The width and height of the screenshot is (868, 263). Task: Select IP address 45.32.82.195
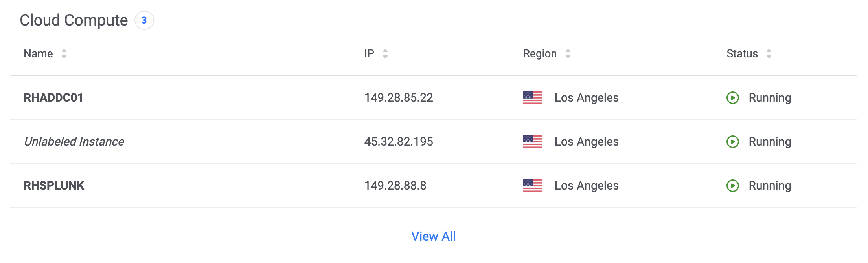click(399, 142)
